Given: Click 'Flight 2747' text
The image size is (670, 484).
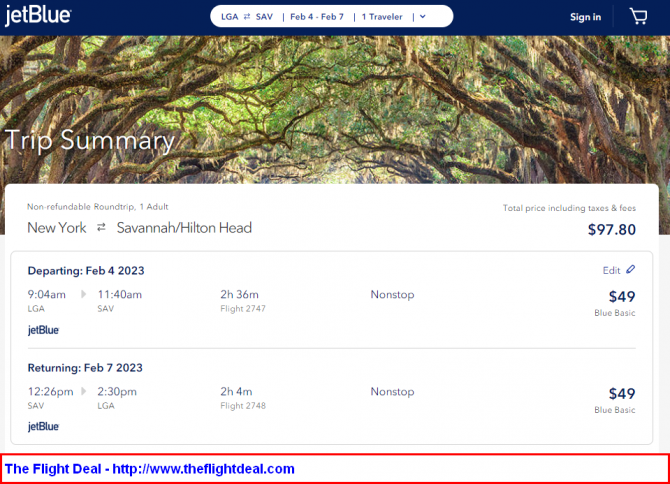Looking at the screenshot, I should pos(243,308).
